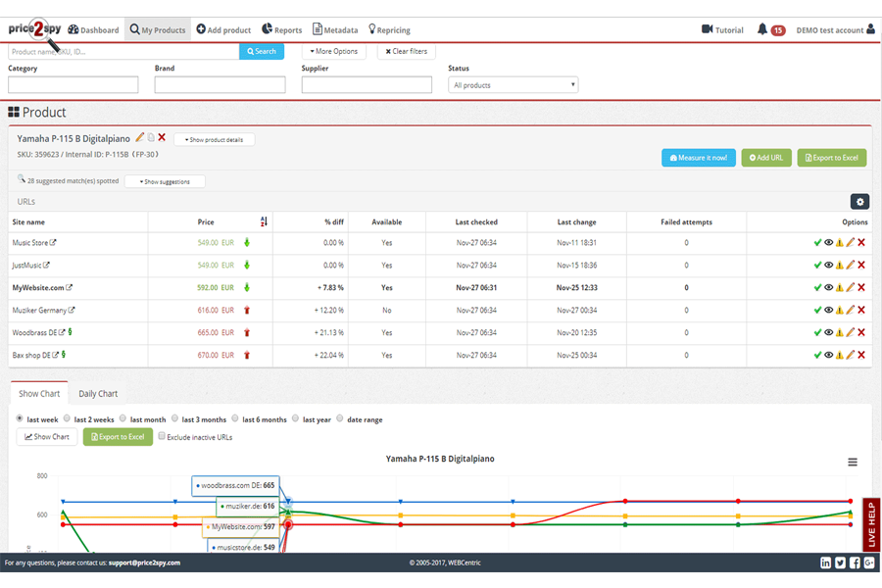Delete product using red X beside title
This screenshot has width=882, height=588.
162,137
